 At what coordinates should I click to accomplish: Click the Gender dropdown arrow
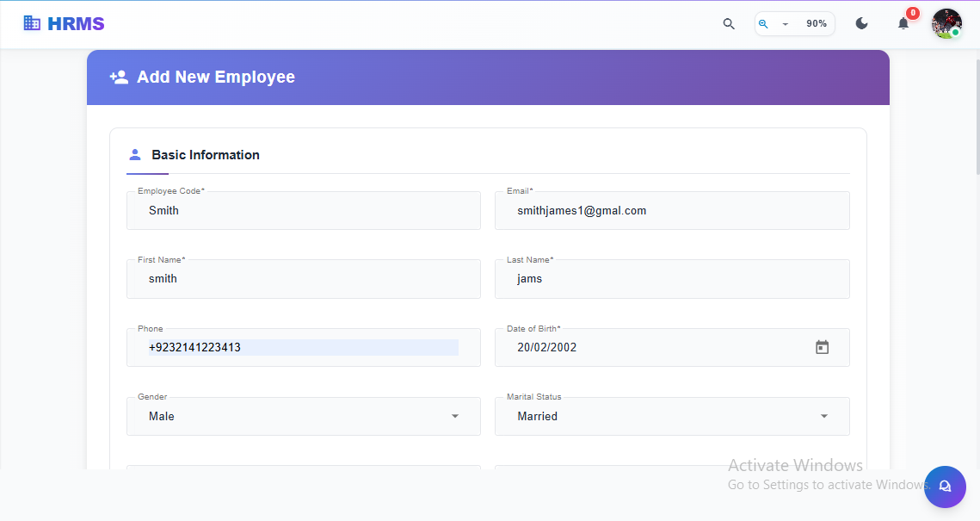455,417
